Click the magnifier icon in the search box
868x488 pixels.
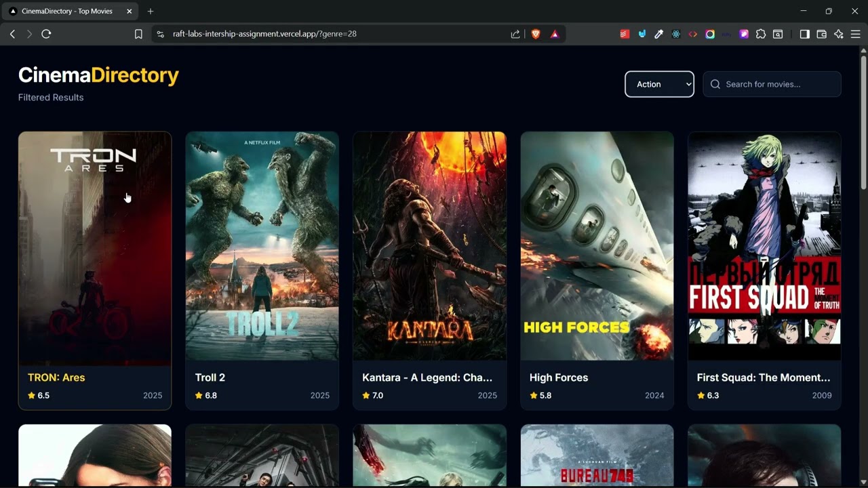pos(715,84)
